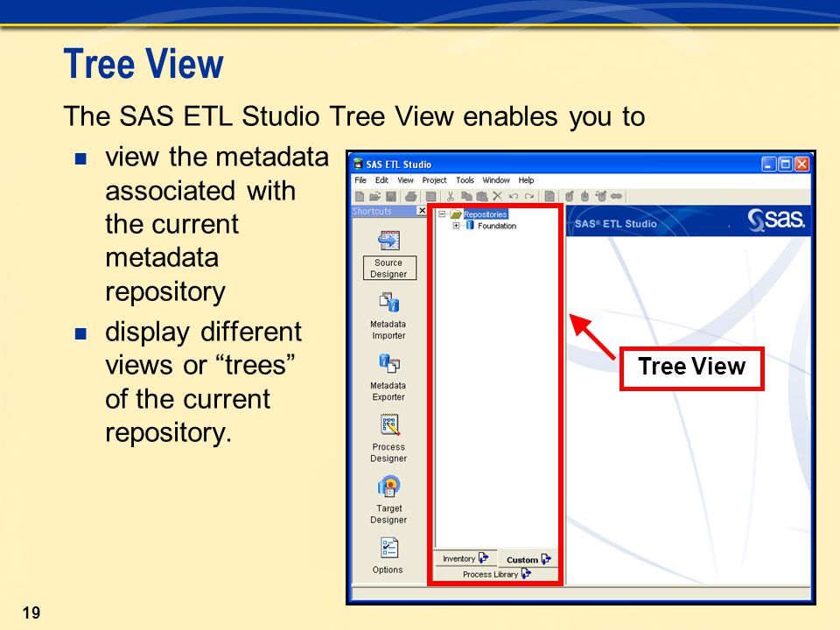Image resolution: width=840 pixels, height=630 pixels.
Task: Click the Source Designer text label
Action: (x=388, y=269)
